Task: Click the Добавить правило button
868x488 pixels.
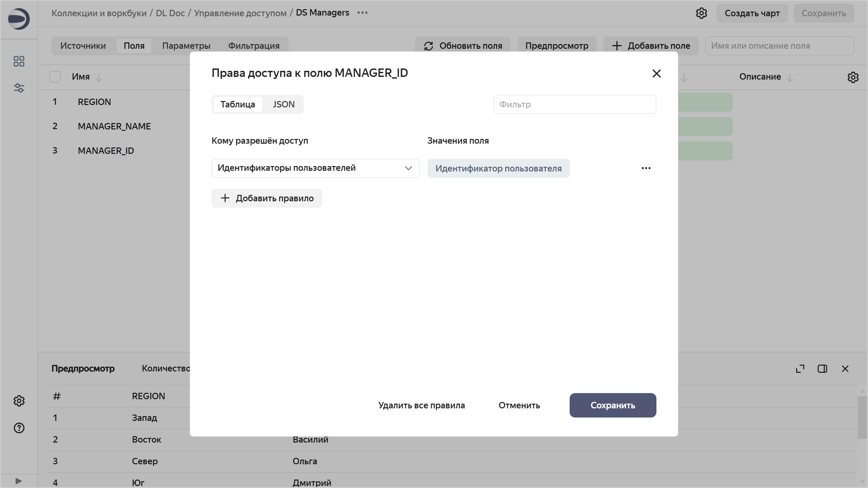Action: [x=267, y=198]
